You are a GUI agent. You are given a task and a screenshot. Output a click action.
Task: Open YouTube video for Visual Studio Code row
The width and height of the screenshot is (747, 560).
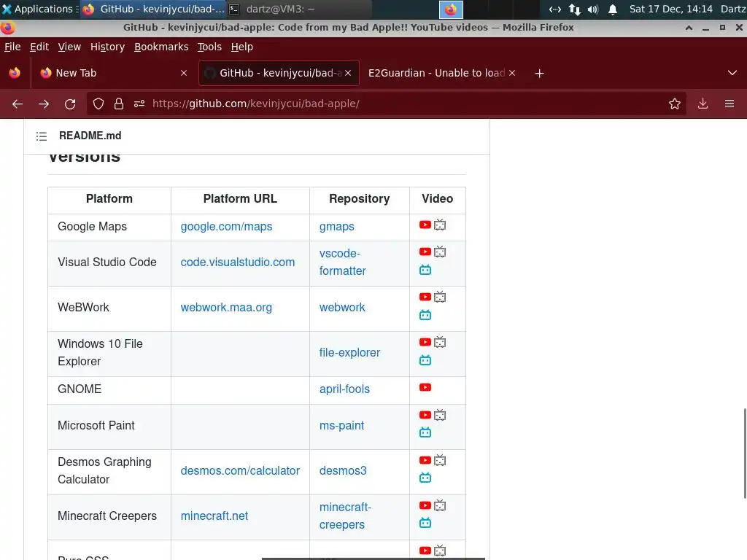pos(425,252)
